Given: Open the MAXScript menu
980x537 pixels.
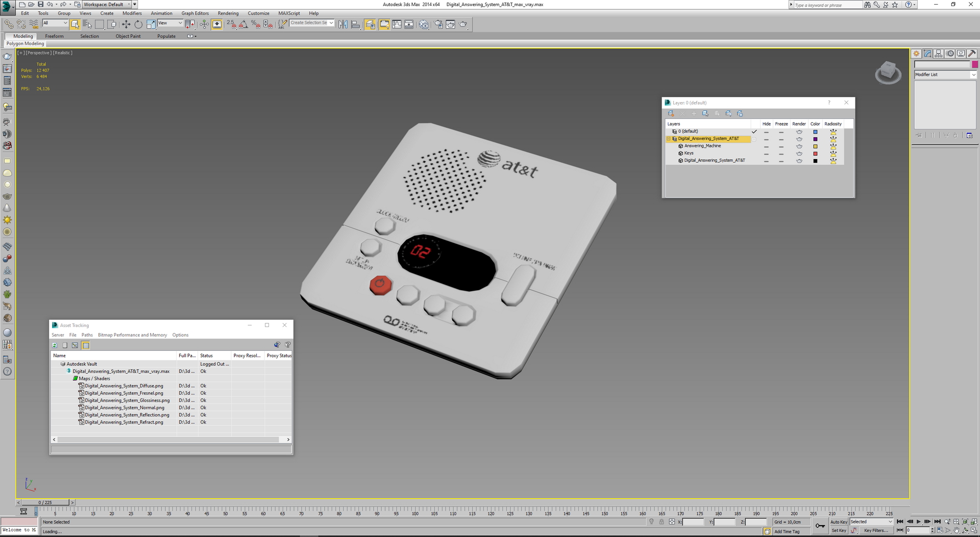Looking at the screenshot, I should click(x=289, y=13).
